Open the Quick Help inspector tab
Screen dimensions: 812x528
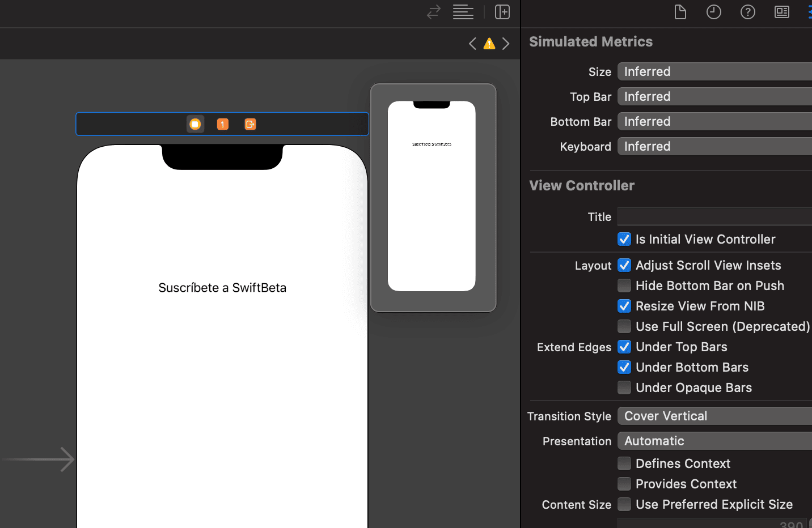(x=748, y=12)
